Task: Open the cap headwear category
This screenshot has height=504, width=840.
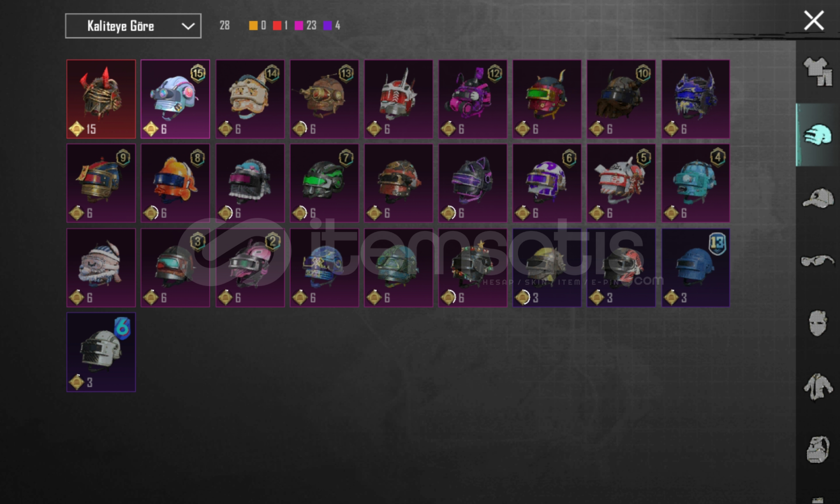Action: 818,198
